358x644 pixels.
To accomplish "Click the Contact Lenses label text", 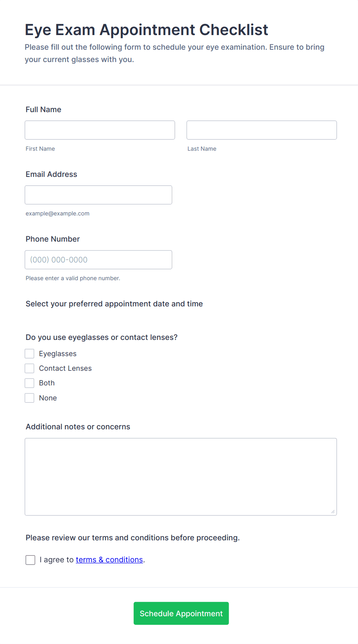I will click(x=65, y=368).
